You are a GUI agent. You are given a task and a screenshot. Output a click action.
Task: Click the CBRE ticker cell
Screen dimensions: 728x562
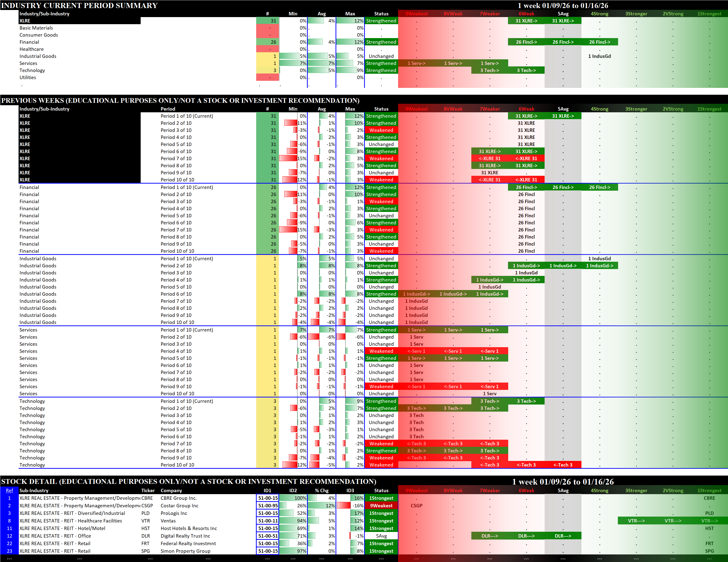coord(147,498)
